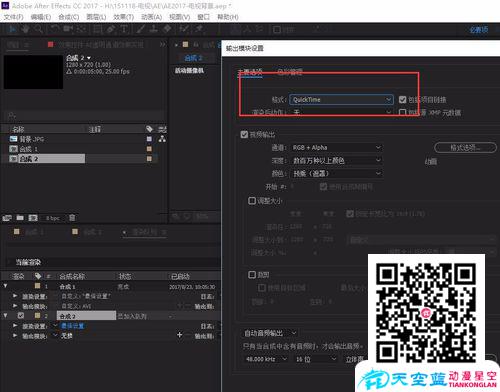Collapse the 合成 2 render queue item
This screenshot has height=392, width=500.
pos(5,315)
